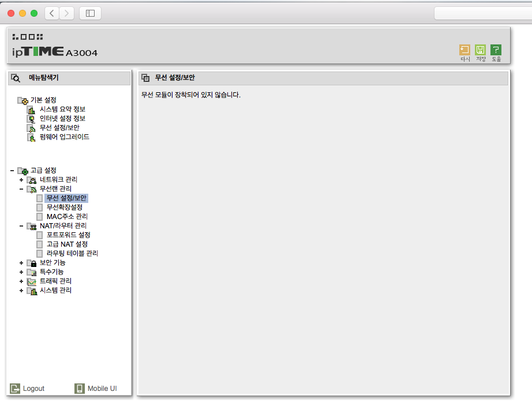Click the 다시 (reload) icon
Screen dimensions: 532x418
(465, 50)
